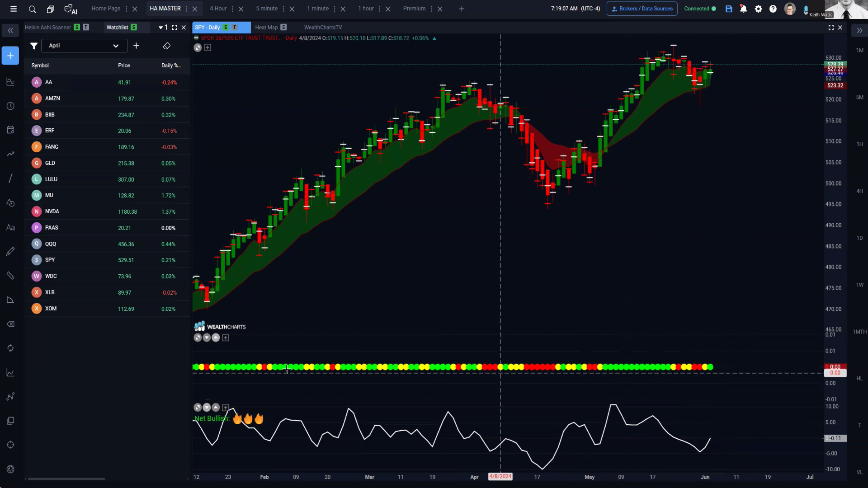The width and height of the screenshot is (868, 488).
Task: Move dots indicator pane down
Action: pyautogui.click(x=207, y=338)
